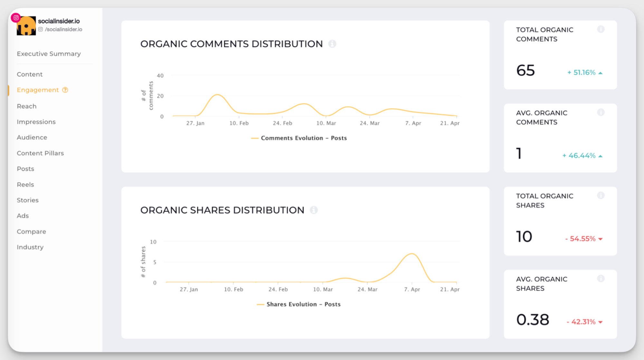Click the Instagram icon on the profile badge
This screenshot has height=360, width=644.
click(x=15, y=18)
